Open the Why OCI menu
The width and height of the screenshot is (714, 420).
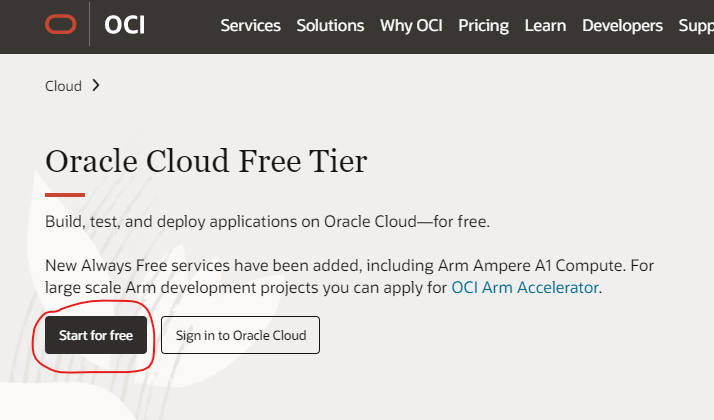point(411,26)
